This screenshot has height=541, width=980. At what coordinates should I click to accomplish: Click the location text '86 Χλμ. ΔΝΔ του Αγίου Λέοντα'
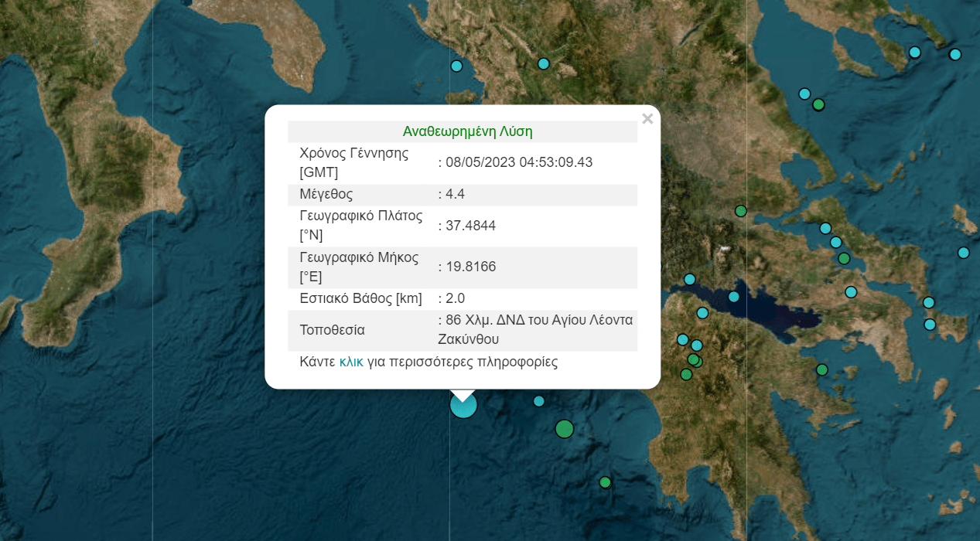[539, 320]
